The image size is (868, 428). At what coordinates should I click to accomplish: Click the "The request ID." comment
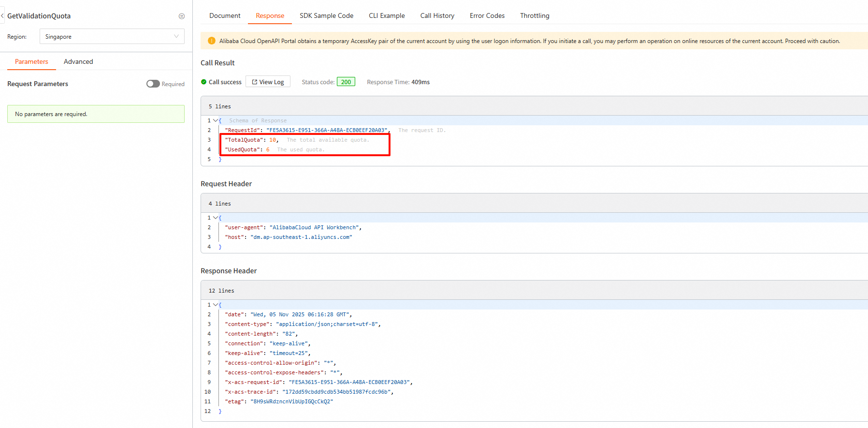tap(422, 130)
